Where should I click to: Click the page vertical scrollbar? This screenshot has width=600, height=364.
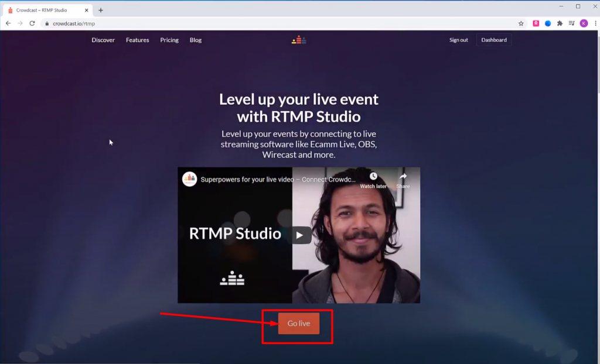[598, 197]
